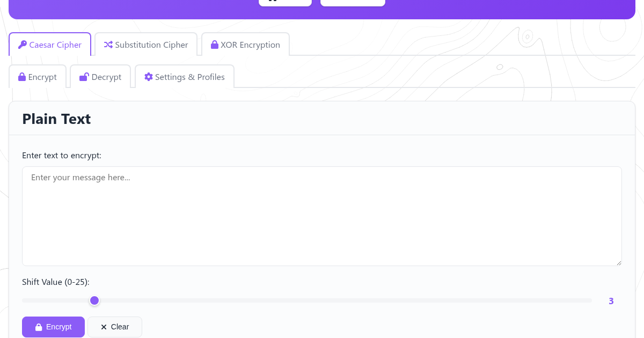The height and width of the screenshot is (338, 644).
Task: Click the open padlock icon on Decrypt tab
Action: pos(84,77)
